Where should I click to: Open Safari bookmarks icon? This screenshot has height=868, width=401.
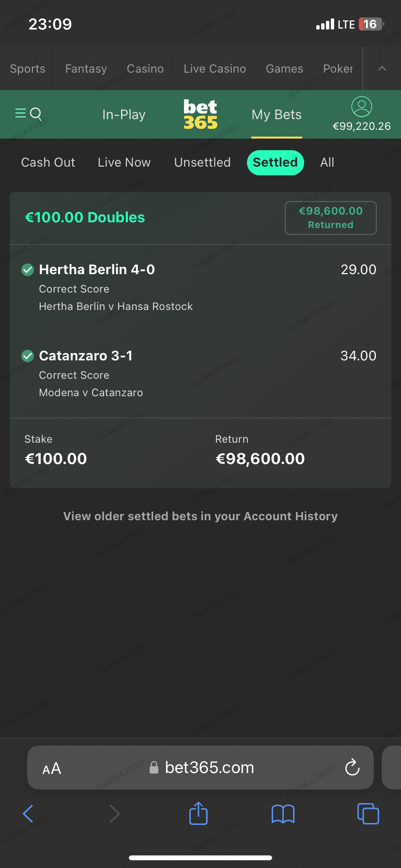[283, 814]
